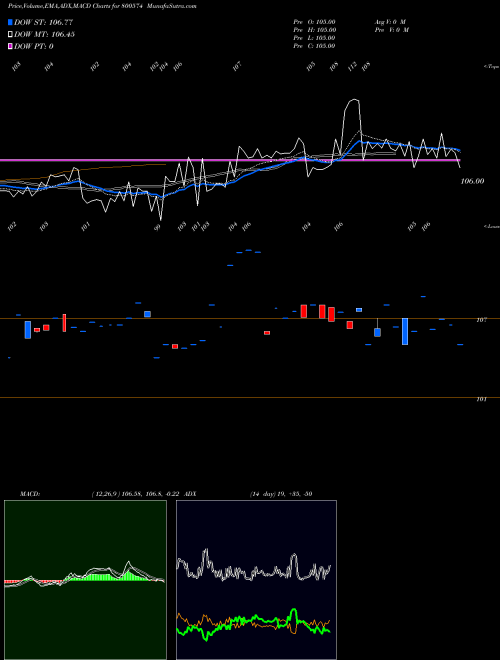The image size is (500, 660).
Task: Click the ADX '(14 day) 19, +35, -50' text
Action: 281,494
